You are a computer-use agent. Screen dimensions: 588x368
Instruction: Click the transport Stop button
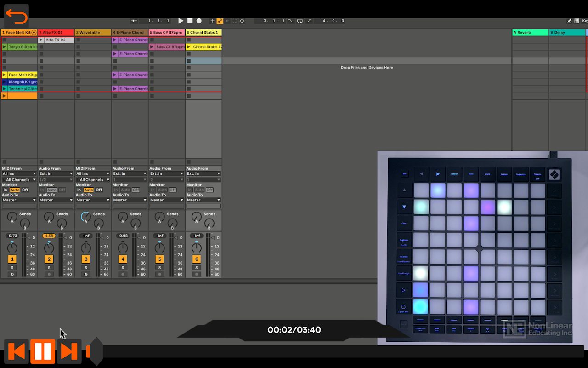click(x=190, y=21)
